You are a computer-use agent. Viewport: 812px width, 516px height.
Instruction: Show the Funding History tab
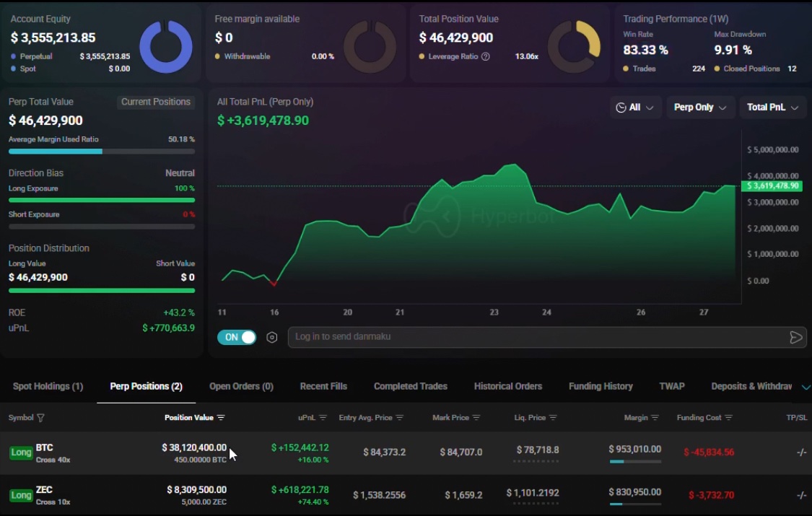click(601, 387)
